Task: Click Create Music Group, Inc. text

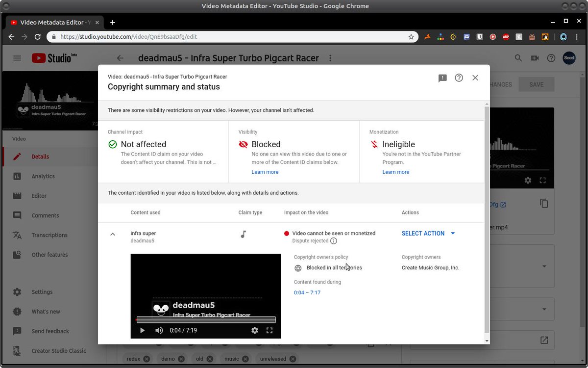Action: [431, 268]
